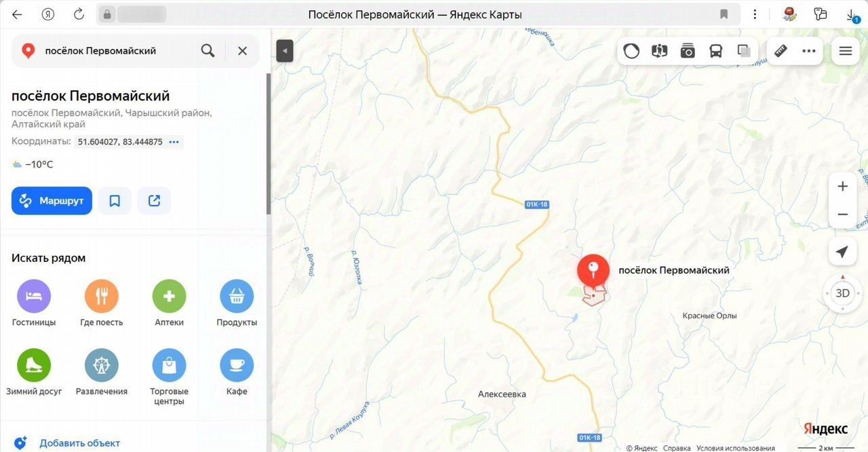Search nearby Кафе
This screenshot has height=452, width=868.
pyautogui.click(x=237, y=373)
